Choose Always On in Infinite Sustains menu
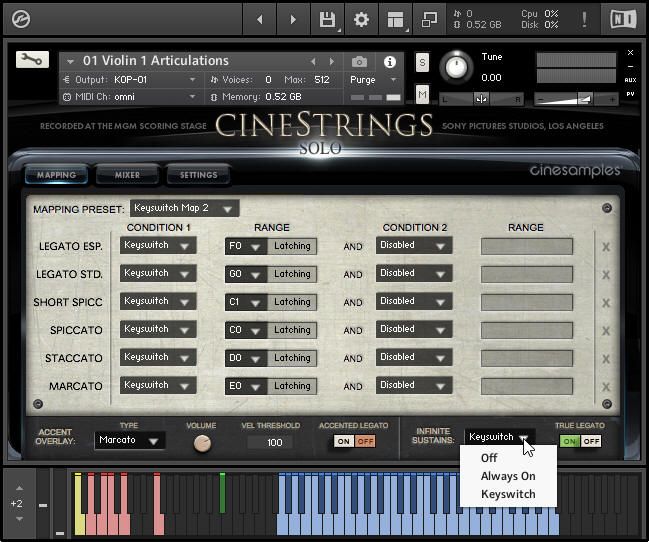The height and width of the screenshot is (542, 649). (x=508, y=476)
